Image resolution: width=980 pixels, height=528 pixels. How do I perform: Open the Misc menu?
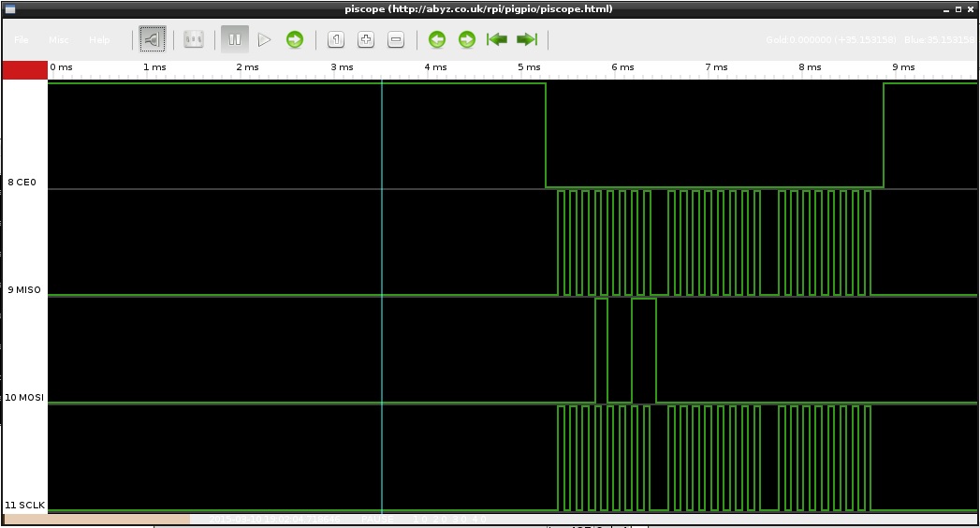tap(59, 39)
